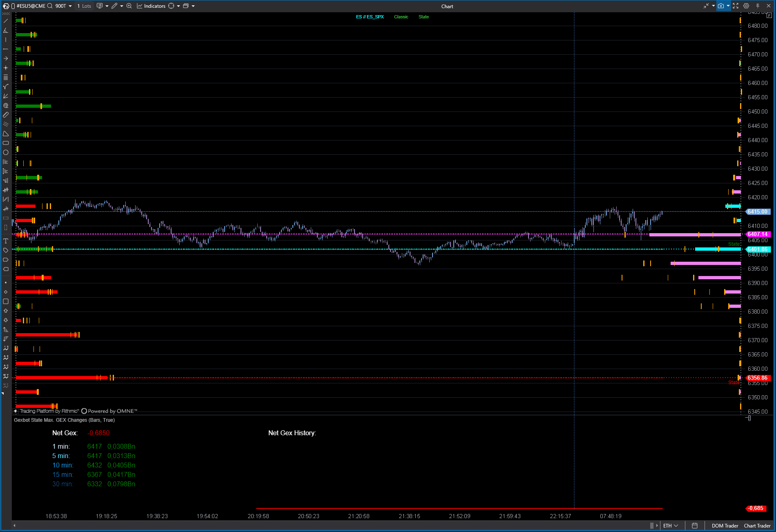
Task: Open the Chart Trader panel
Action: pos(757,526)
